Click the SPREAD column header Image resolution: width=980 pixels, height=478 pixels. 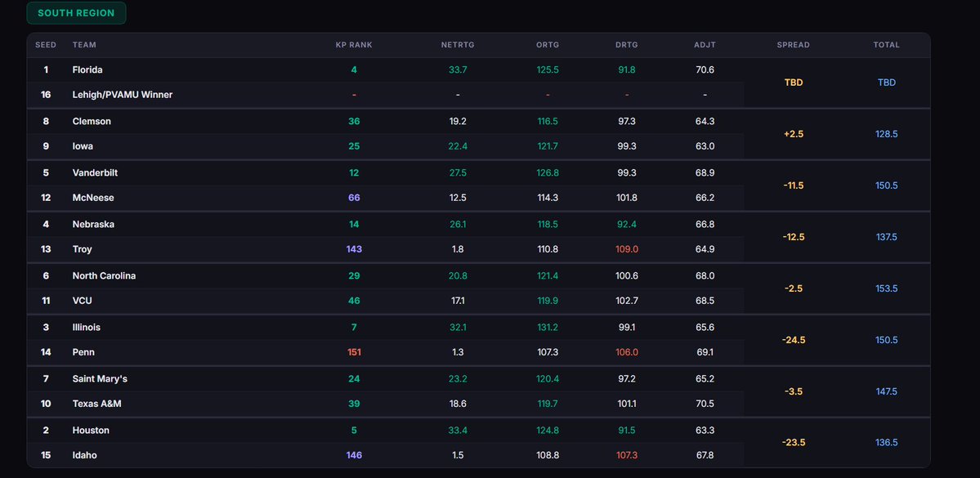tap(793, 45)
